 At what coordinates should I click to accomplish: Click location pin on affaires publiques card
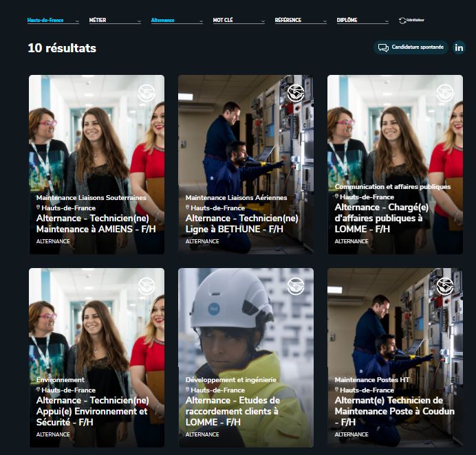[336, 197]
